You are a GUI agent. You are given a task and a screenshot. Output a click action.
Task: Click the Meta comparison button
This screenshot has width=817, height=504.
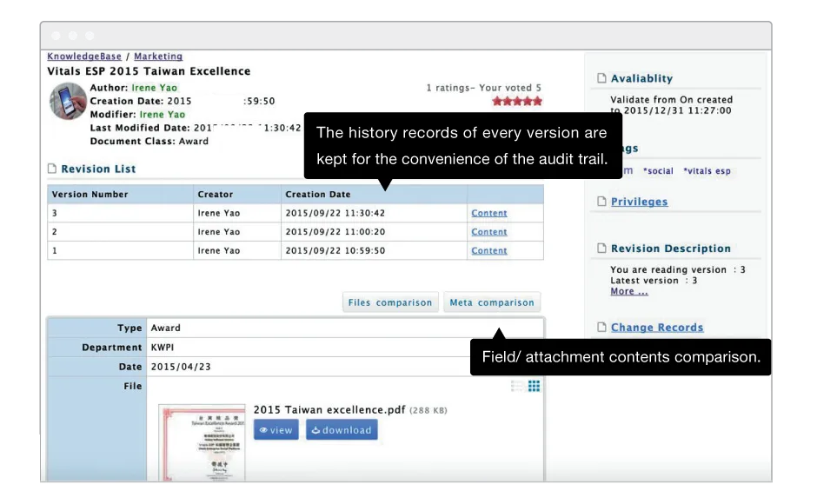pos(492,302)
